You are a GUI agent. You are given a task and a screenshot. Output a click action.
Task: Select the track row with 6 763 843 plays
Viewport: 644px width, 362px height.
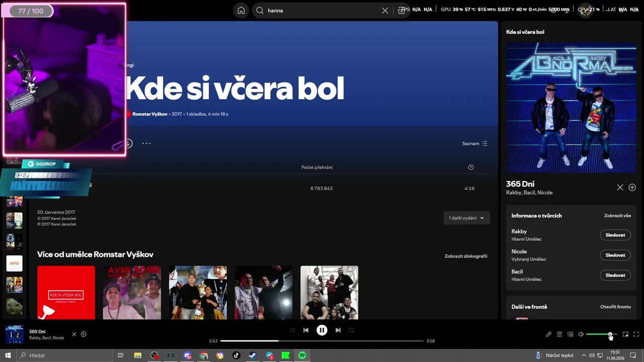(x=259, y=188)
